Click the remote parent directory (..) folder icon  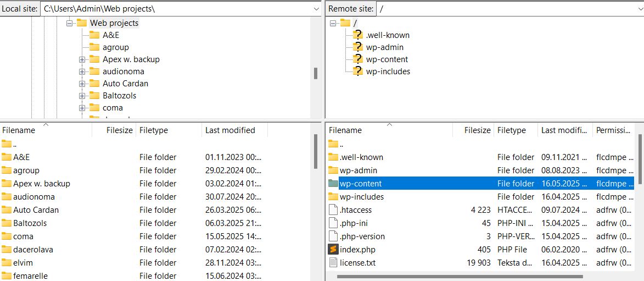pyautogui.click(x=333, y=144)
